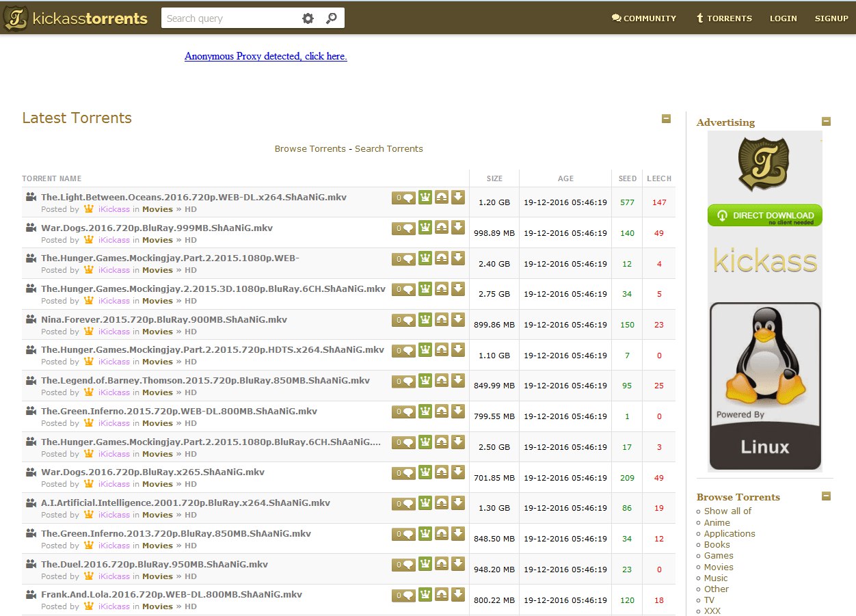Browse Music torrents category
The height and width of the screenshot is (616, 856).
pyautogui.click(x=716, y=578)
